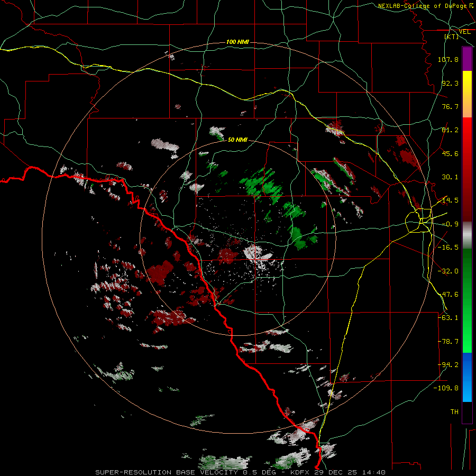Click SUPER-RESOLUTION BASE VELOCITY caption text
The height and width of the screenshot is (476, 476).
coord(167,472)
